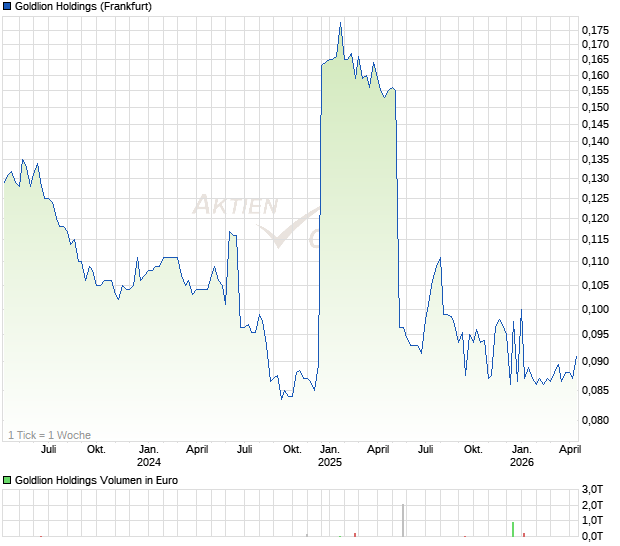
Task: Click the 0,105 price axis label
Action: [595, 285]
